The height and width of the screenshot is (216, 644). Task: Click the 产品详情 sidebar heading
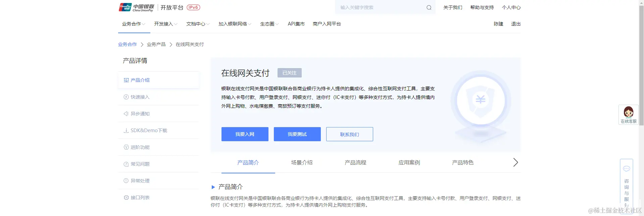[135, 61]
